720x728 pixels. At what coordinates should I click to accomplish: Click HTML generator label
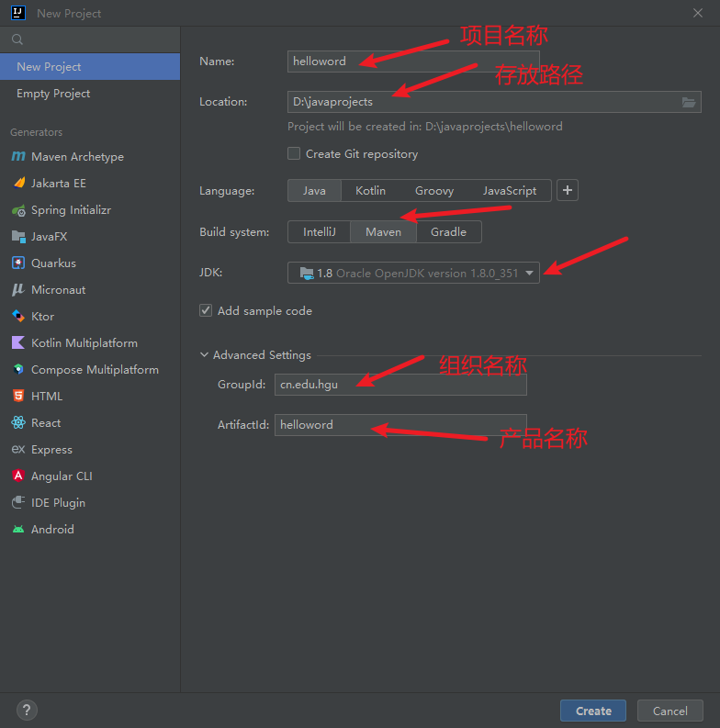(47, 396)
